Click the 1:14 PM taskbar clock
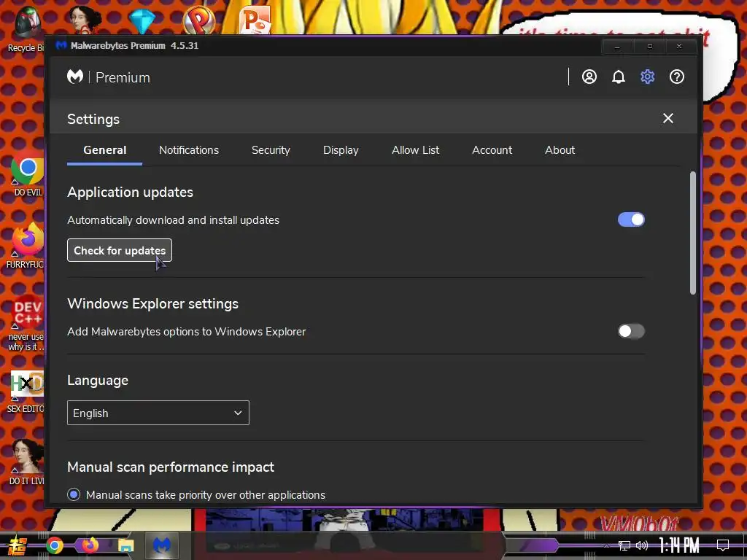Image resolution: width=747 pixels, height=560 pixels. 679,545
